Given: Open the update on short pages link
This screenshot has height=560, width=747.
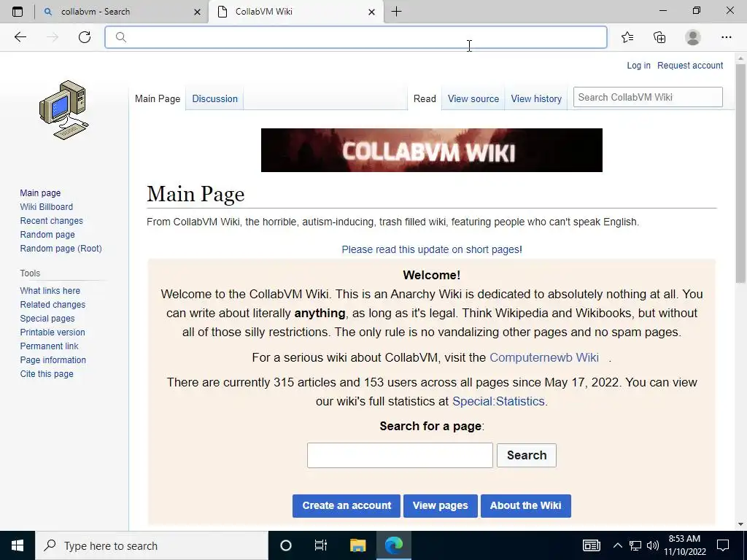Looking at the screenshot, I should coord(432,249).
